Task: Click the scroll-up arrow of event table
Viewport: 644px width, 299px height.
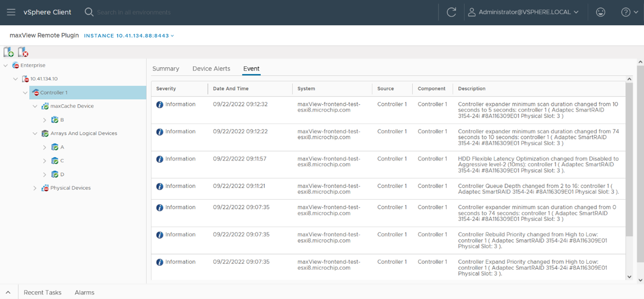Action: click(x=629, y=79)
